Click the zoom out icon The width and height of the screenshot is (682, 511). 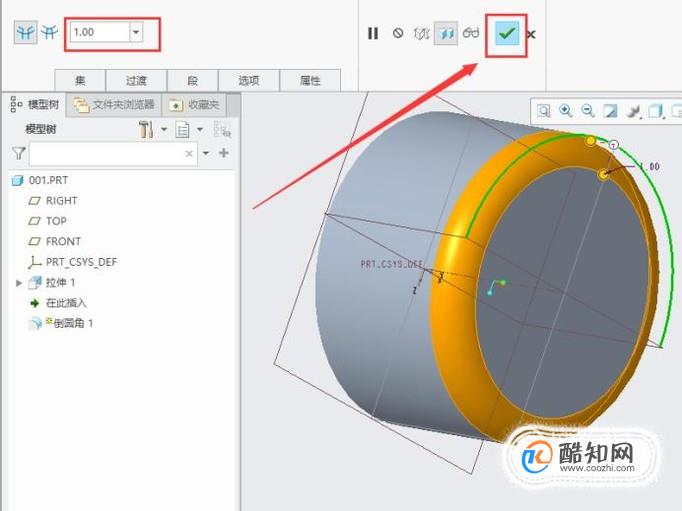click(x=588, y=111)
